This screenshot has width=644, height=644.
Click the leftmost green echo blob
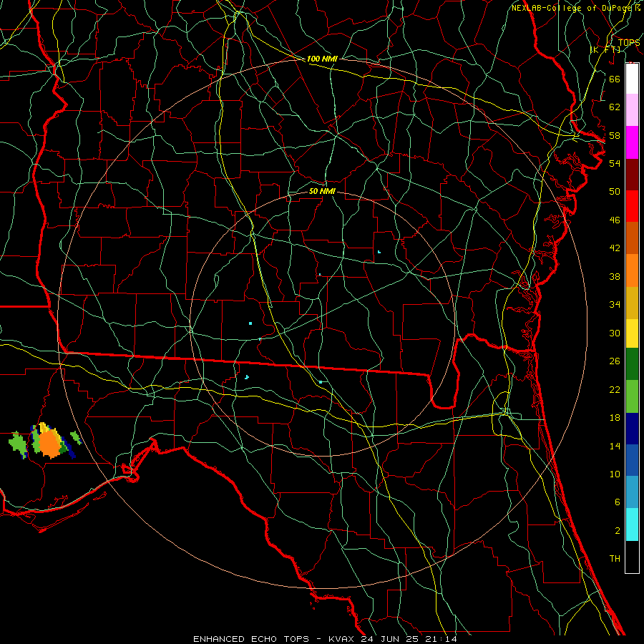(x=18, y=444)
